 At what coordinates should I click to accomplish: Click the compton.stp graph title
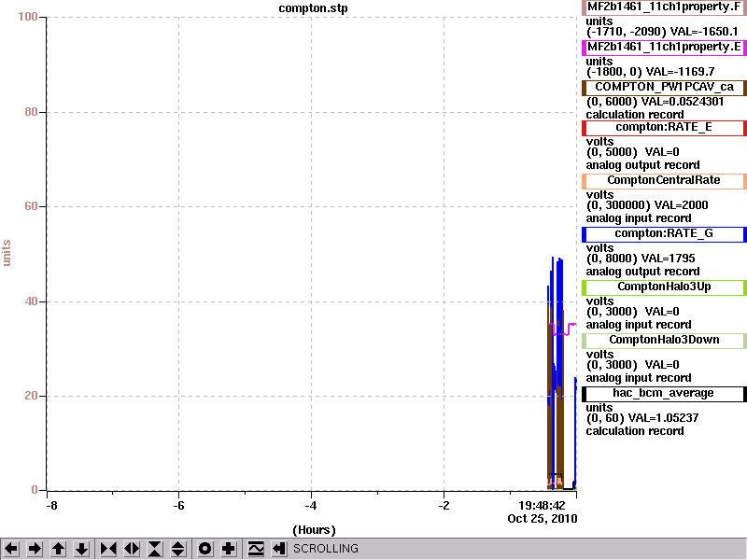point(313,8)
